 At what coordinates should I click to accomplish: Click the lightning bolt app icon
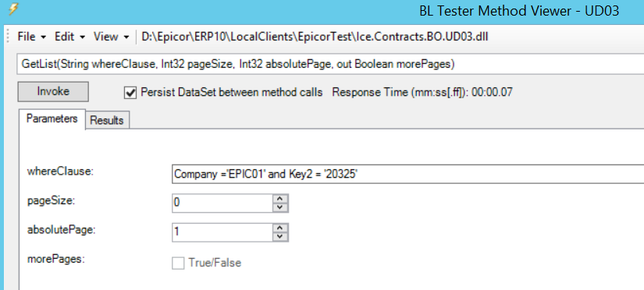(13, 9)
